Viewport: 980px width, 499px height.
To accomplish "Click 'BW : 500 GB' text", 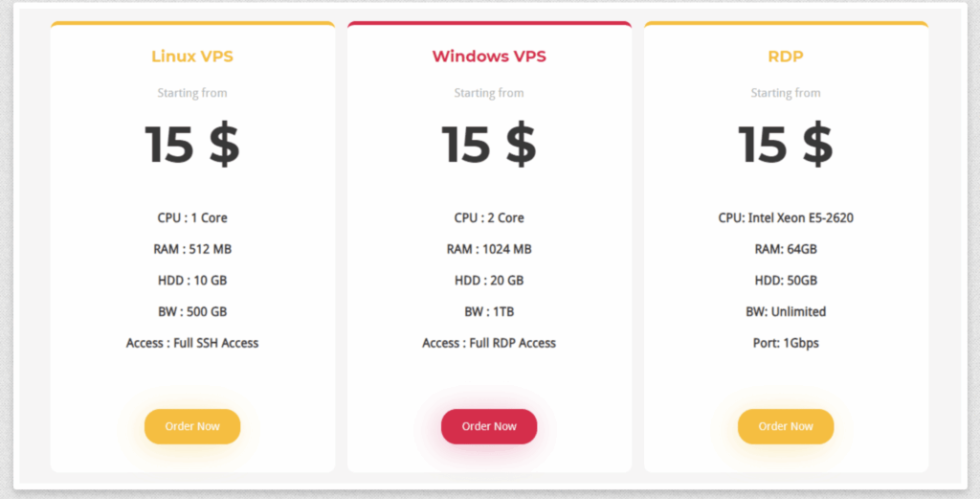I will (x=192, y=312).
